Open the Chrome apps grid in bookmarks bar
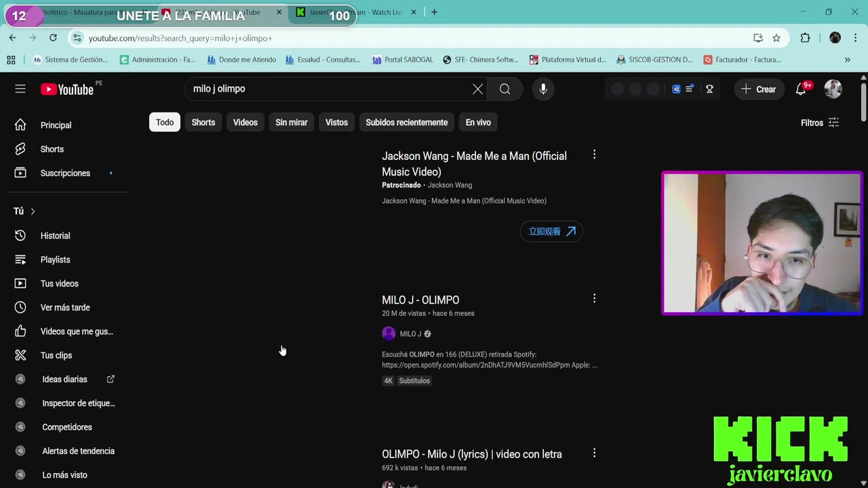The image size is (868, 488). 11,60
